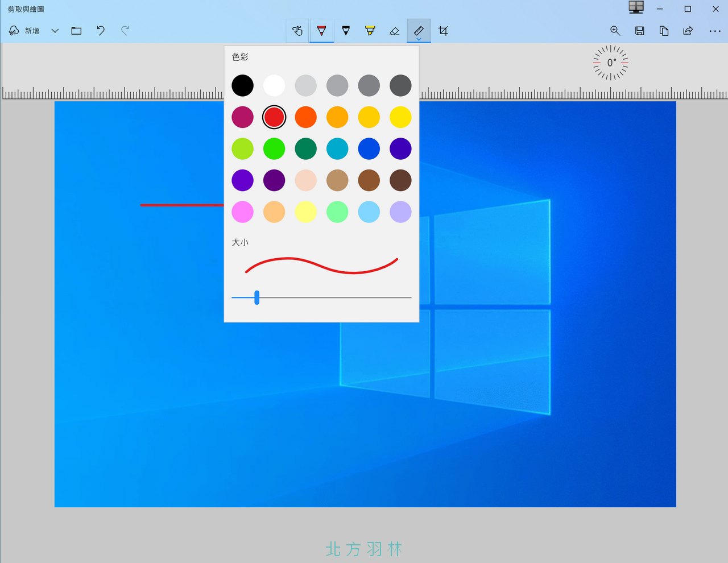
Task: Expand the New snip delay dropdown arrow
Action: [x=55, y=31]
